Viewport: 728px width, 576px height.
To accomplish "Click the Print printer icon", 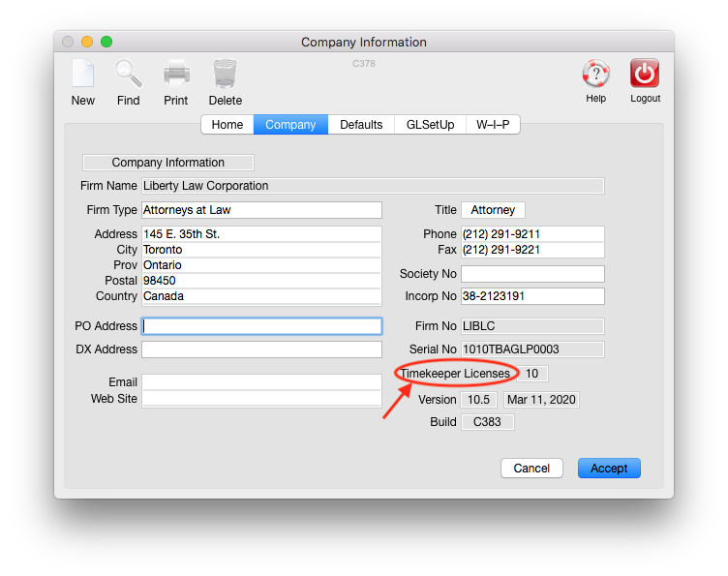I will (x=176, y=76).
